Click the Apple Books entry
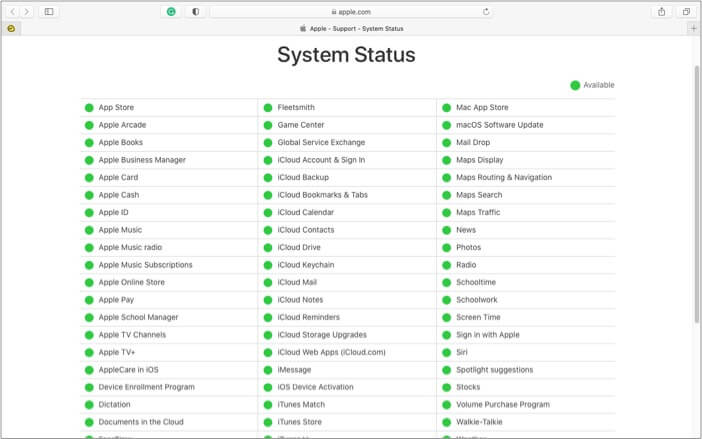The height and width of the screenshot is (439, 702). click(x=120, y=142)
